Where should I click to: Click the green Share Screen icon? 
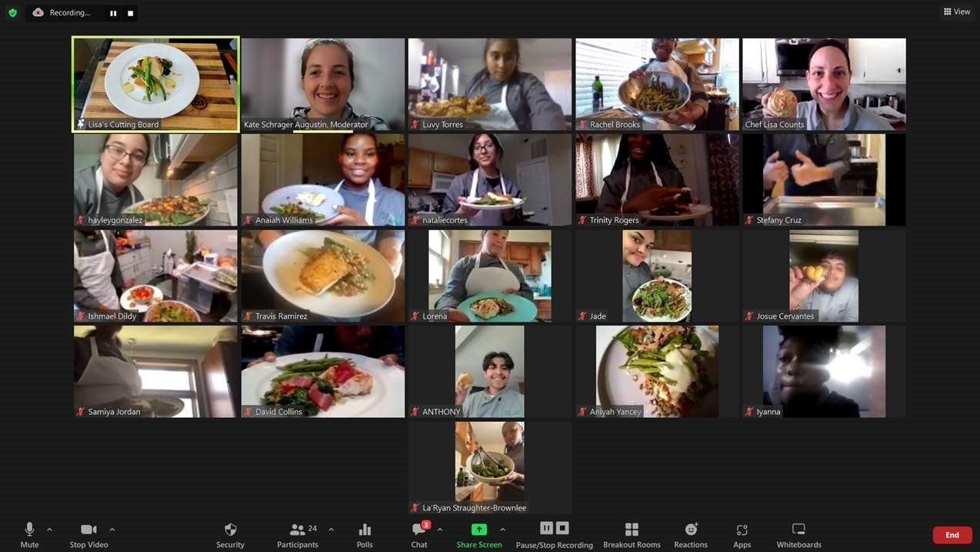point(478,530)
